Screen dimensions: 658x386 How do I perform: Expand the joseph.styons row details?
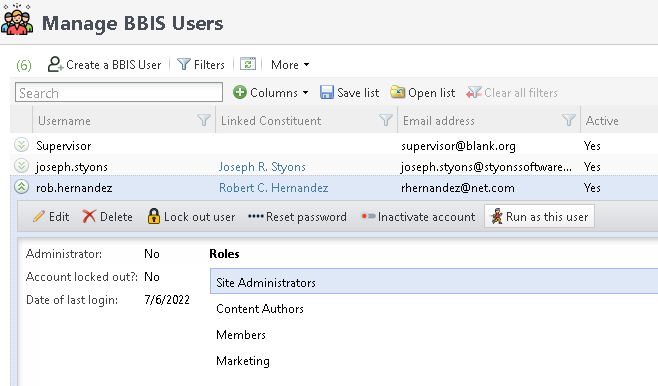[x=21, y=166]
